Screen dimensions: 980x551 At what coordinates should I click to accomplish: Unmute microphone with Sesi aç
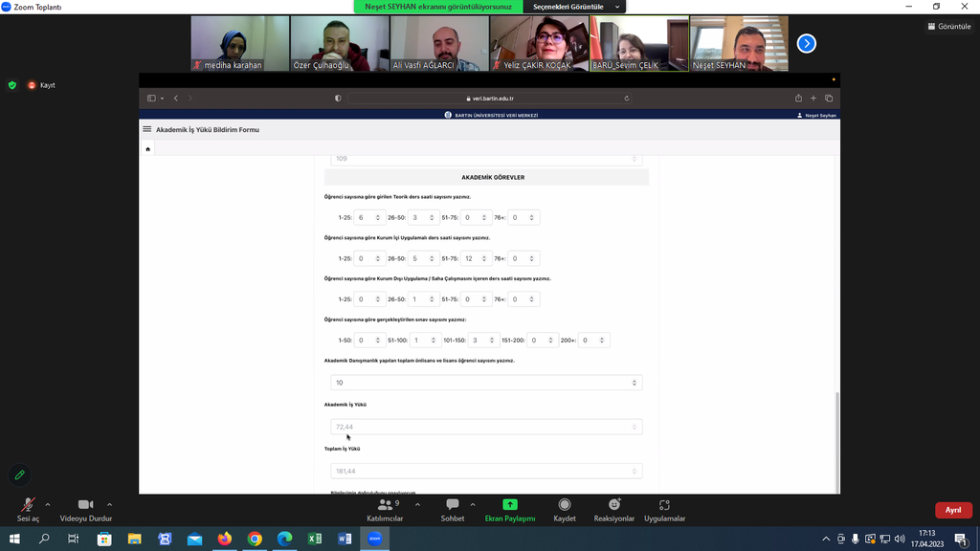tap(28, 508)
